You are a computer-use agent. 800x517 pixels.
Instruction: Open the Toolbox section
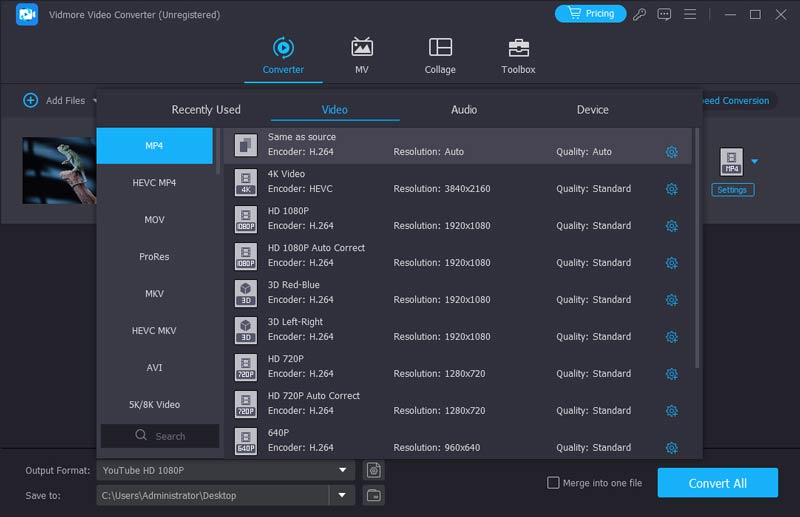pos(518,56)
